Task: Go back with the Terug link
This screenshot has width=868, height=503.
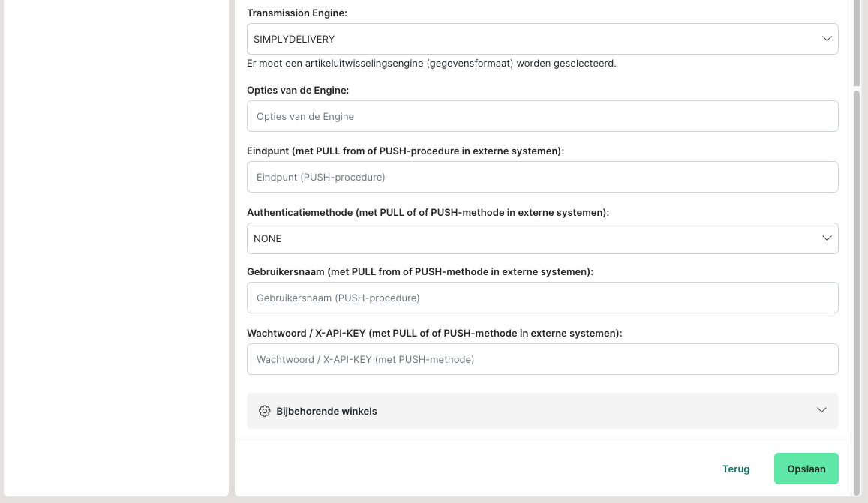Action: [735, 469]
